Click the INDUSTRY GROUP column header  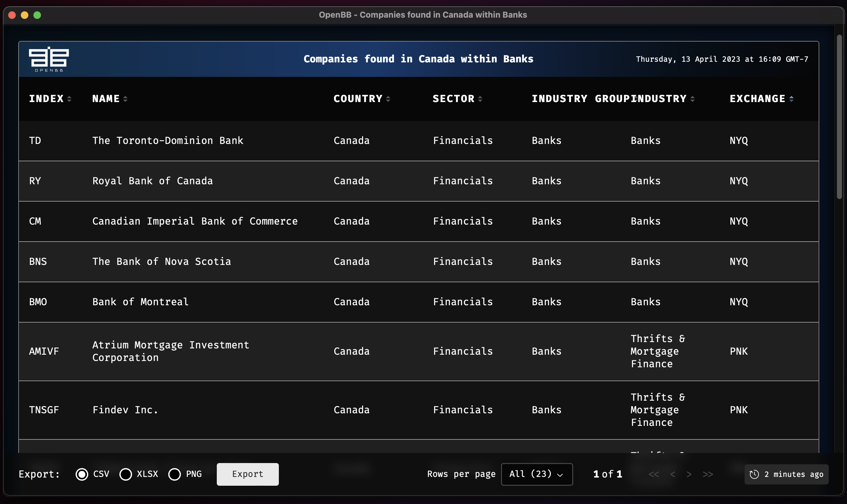(581, 99)
